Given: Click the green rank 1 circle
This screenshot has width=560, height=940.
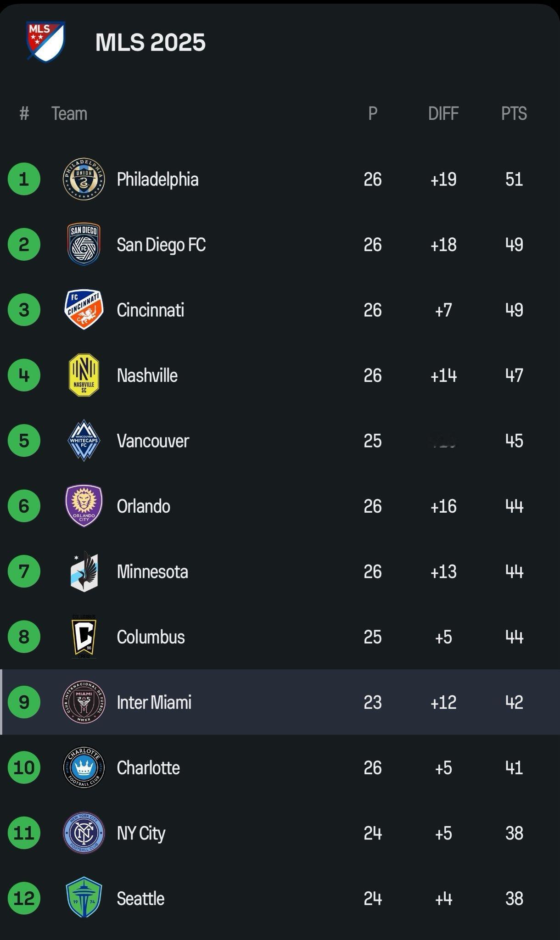Looking at the screenshot, I should coord(24,179).
